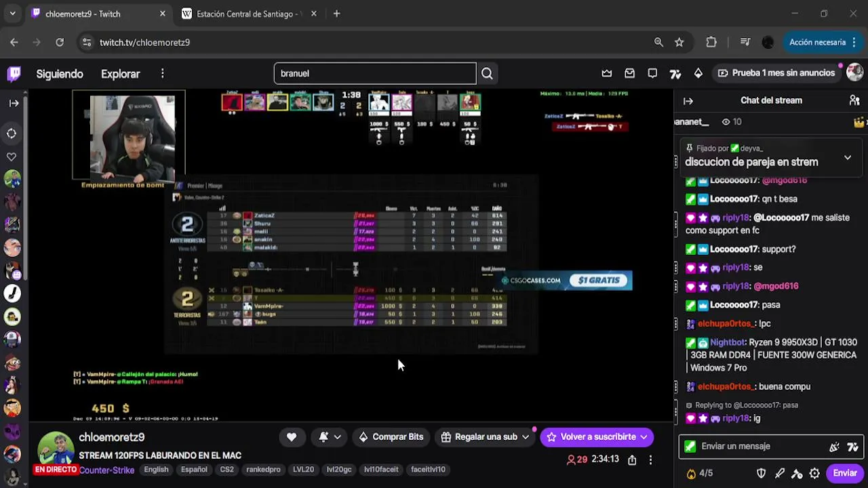Click the 'English' stream tag
The image size is (868, 488).
(156, 470)
